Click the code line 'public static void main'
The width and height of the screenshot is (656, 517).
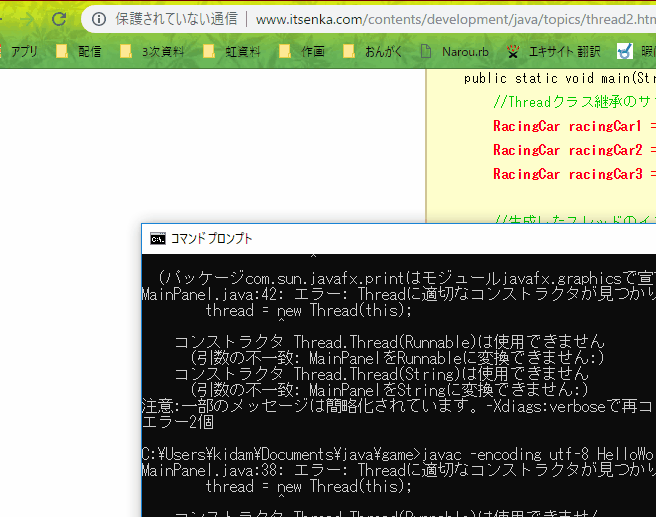(x=559, y=78)
